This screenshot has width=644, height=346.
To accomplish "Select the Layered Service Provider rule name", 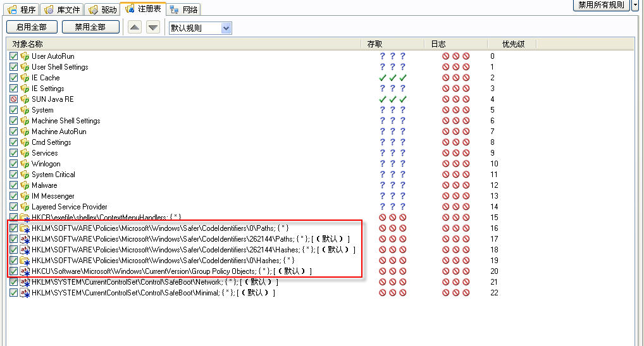I will tap(69, 207).
